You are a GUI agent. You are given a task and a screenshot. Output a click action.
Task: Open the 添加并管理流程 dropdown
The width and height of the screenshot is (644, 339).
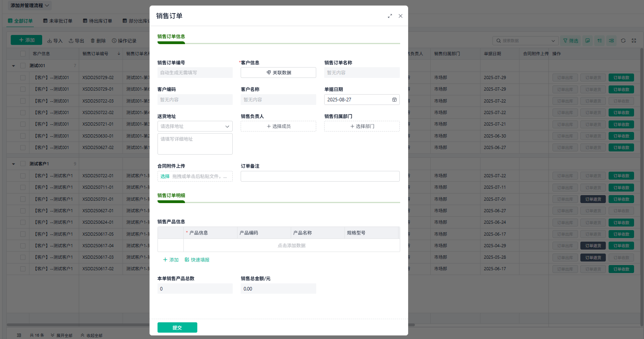point(30,6)
